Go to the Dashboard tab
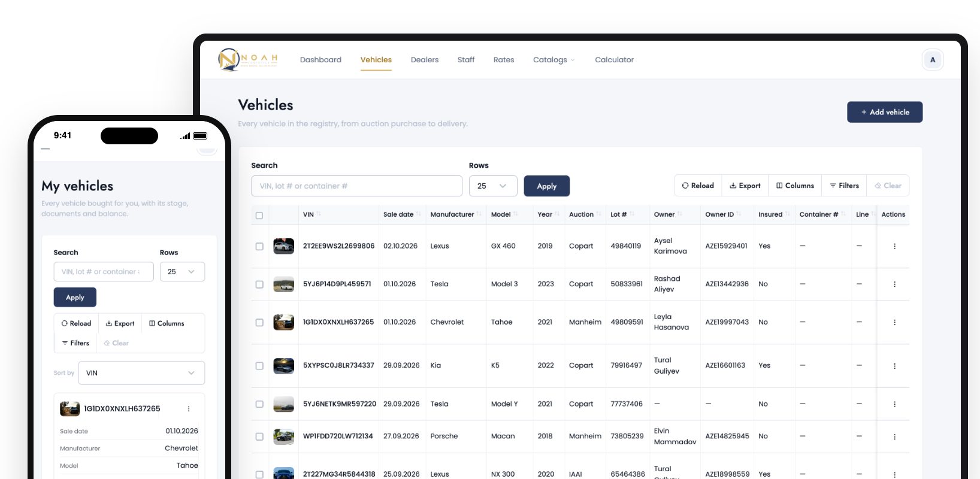The image size is (980, 479). coord(320,60)
